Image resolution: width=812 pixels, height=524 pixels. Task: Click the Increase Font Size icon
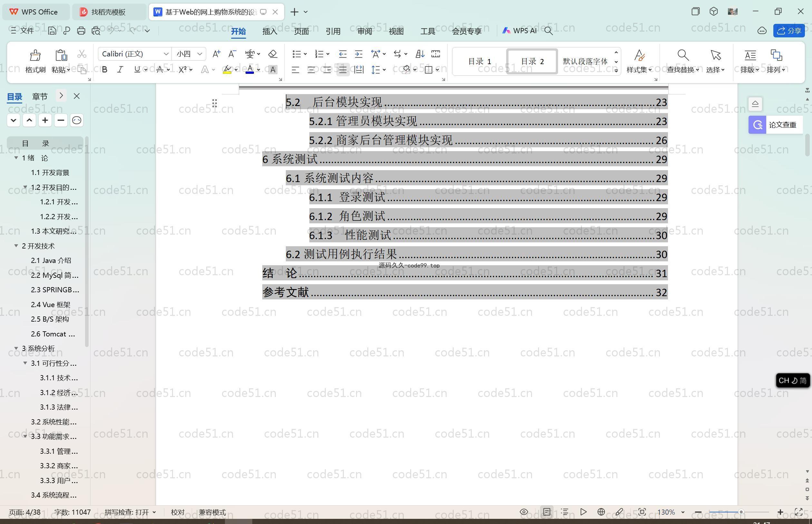coord(216,54)
